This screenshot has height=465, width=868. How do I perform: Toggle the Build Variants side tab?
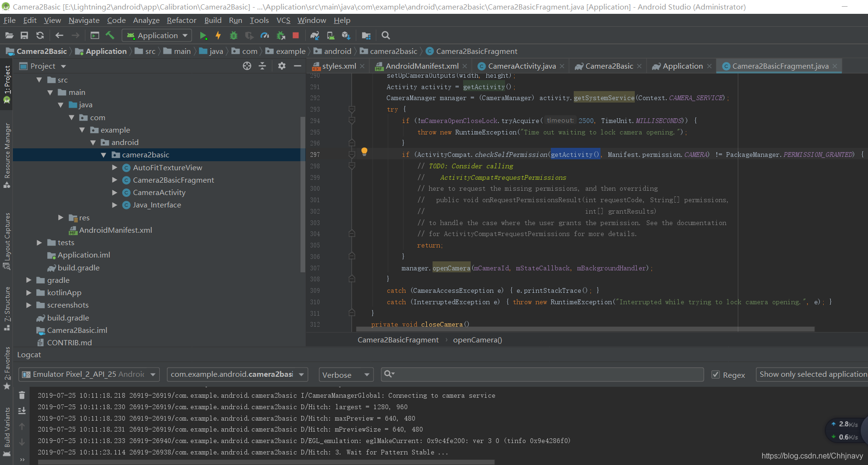[7, 432]
